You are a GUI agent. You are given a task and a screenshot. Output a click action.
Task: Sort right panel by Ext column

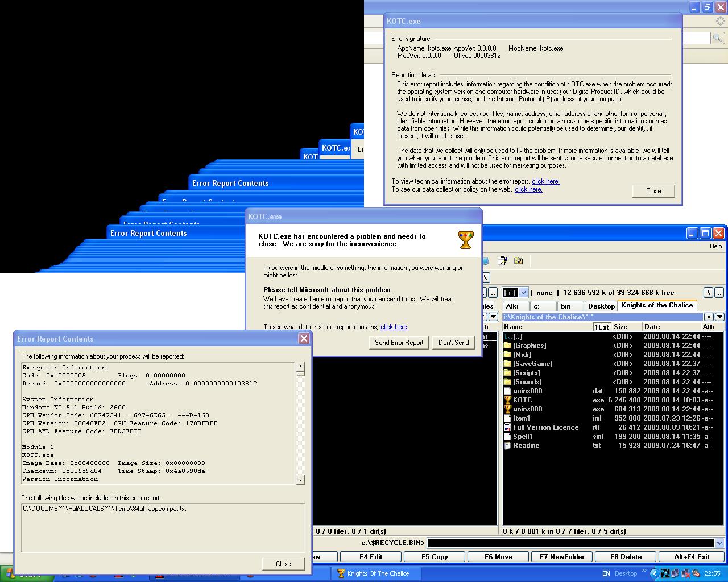[x=602, y=327]
